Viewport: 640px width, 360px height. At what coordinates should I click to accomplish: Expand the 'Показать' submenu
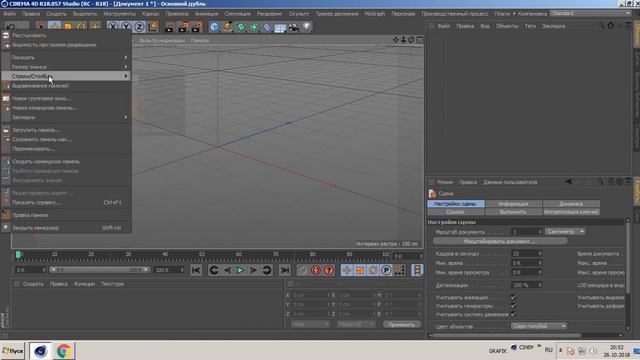(66, 57)
